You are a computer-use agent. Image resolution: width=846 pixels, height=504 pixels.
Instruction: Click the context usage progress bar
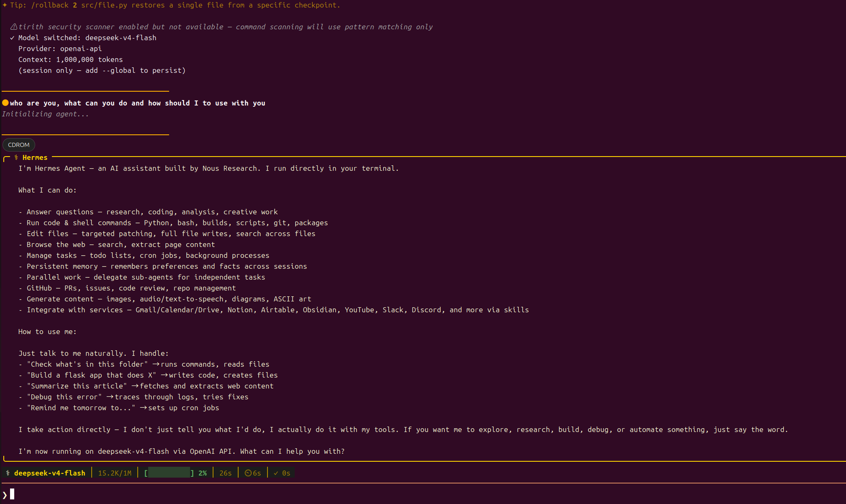169,473
